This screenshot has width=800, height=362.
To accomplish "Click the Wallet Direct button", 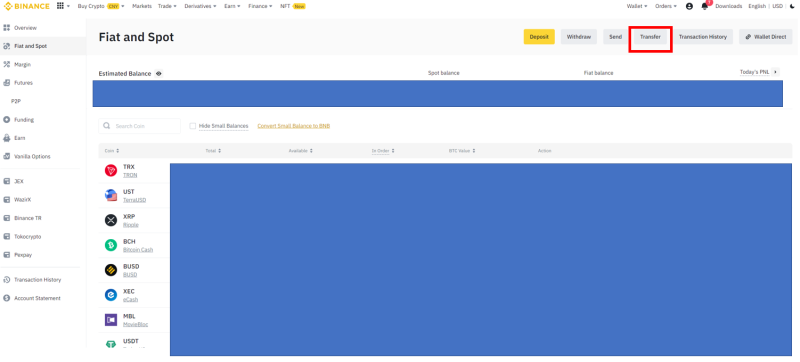I will (765, 37).
